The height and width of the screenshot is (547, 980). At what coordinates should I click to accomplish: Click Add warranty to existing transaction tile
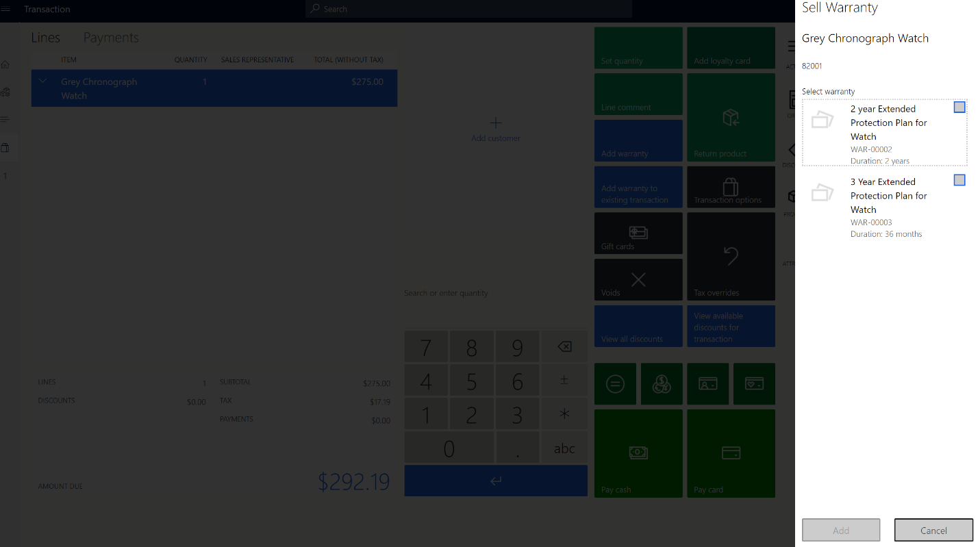[x=638, y=187]
